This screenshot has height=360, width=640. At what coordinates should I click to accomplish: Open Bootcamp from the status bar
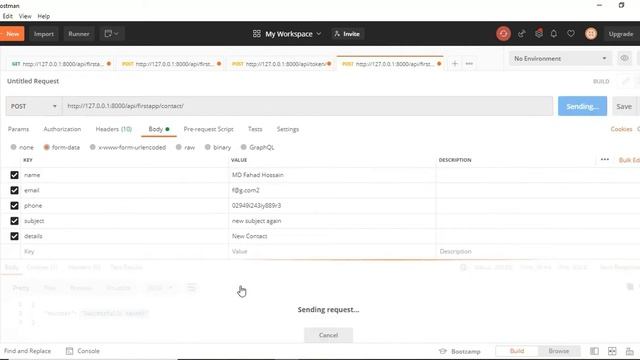[x=460, y=351]
